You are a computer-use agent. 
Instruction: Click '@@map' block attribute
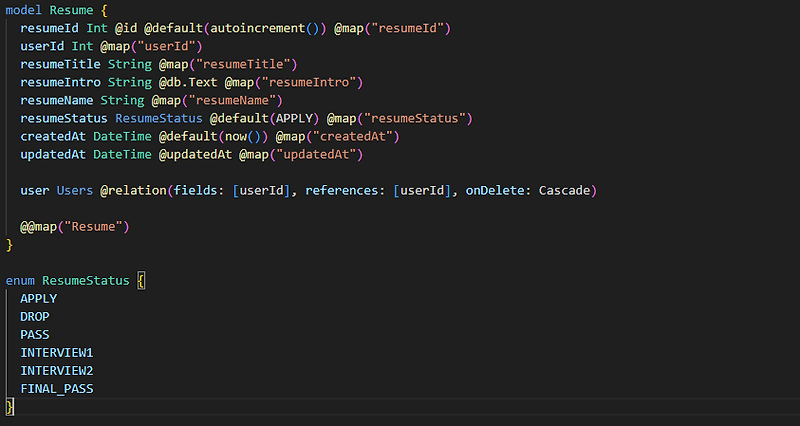point(39,227)
